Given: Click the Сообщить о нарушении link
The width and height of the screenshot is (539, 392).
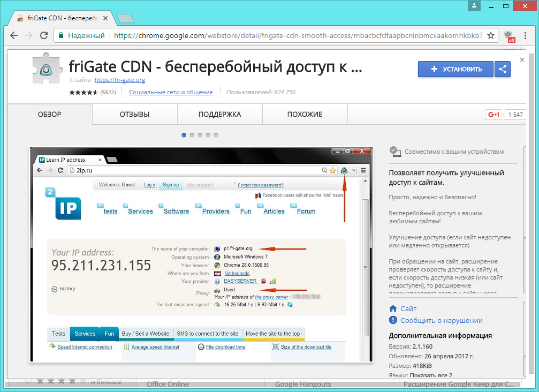Looking at the screenshot, I should click(x=442, y=320).
